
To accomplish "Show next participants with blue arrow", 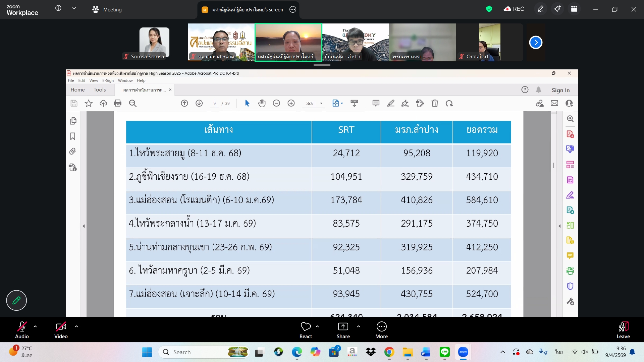I will [536, 43].
